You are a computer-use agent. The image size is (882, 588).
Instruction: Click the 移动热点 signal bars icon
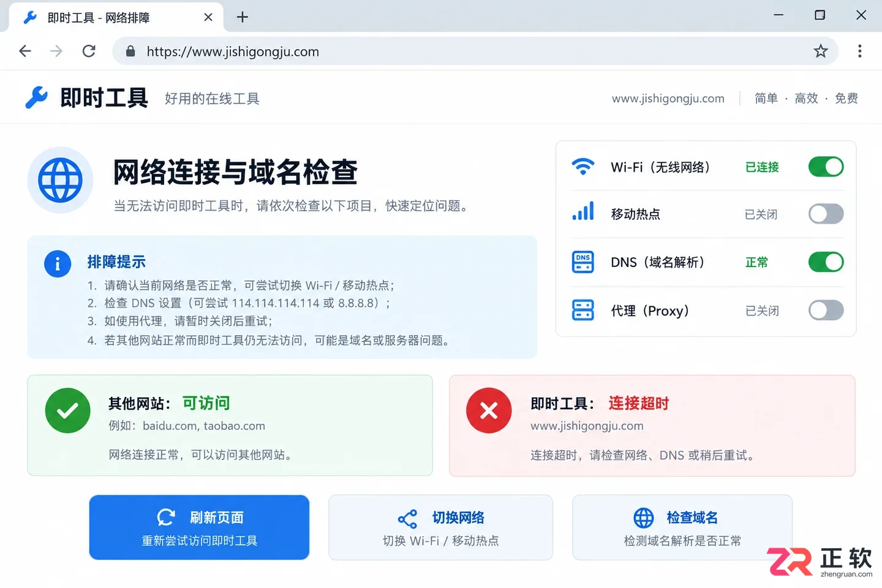point(583,211)
